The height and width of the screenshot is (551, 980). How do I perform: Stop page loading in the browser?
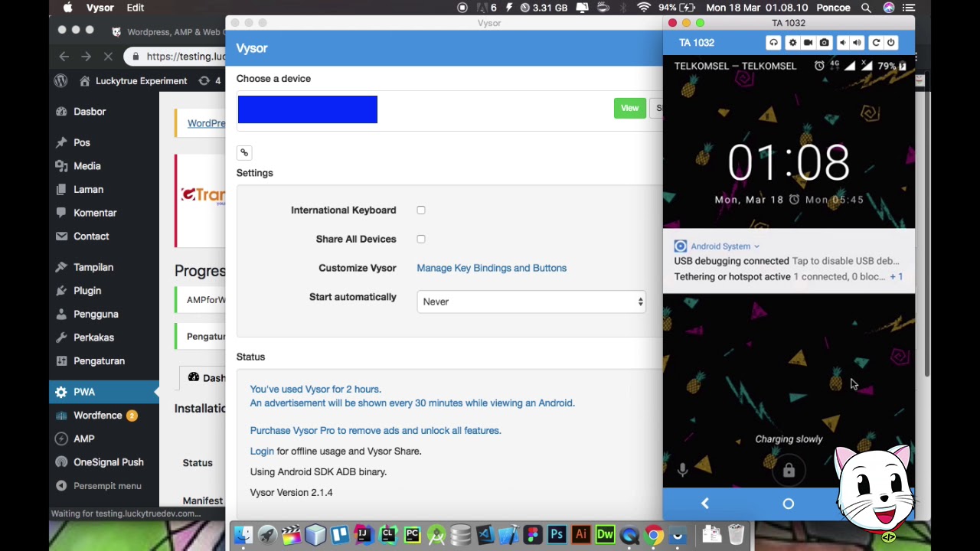[x=108, y=56]
